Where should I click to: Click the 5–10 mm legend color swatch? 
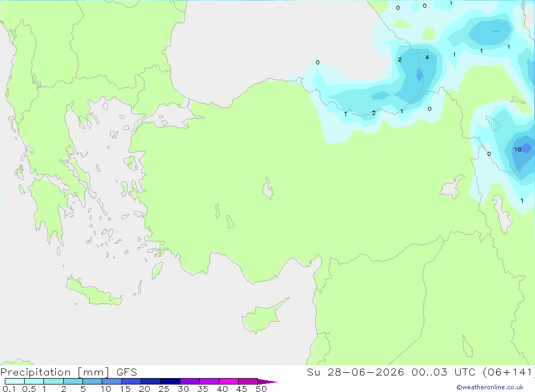pos(92,381)
